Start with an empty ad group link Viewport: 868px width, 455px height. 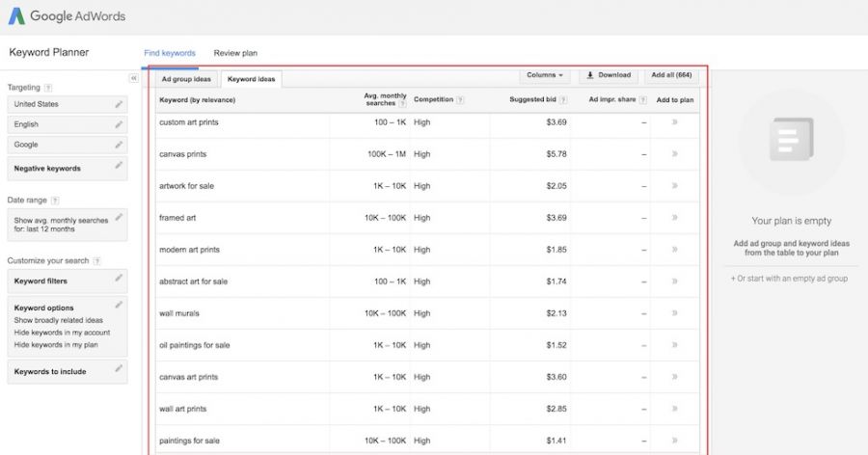point(789,279)
